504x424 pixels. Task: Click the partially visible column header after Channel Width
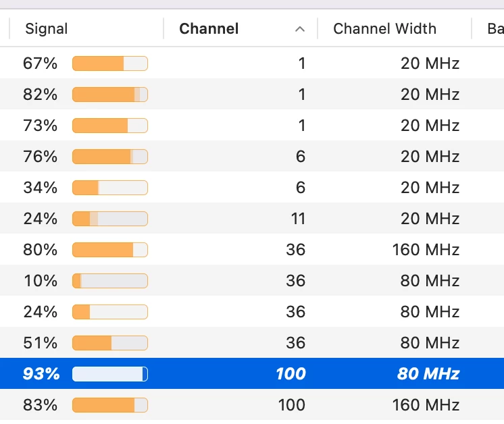click(x=495, y=29)
